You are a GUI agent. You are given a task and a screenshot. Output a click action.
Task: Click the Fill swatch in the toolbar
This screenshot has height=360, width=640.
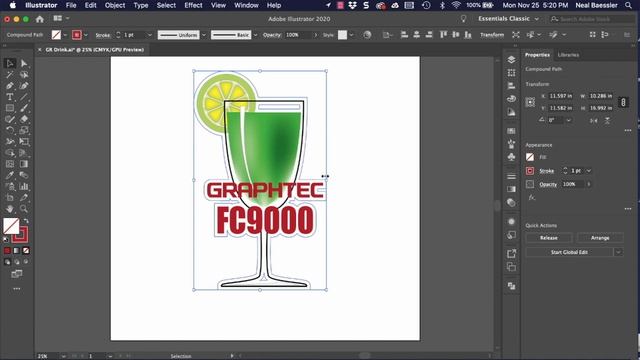pyautogui.click(x=11, y=226)
